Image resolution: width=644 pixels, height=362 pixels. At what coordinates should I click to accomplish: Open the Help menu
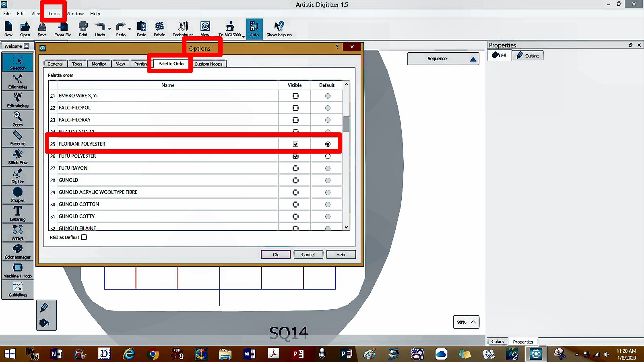[95, 13]
